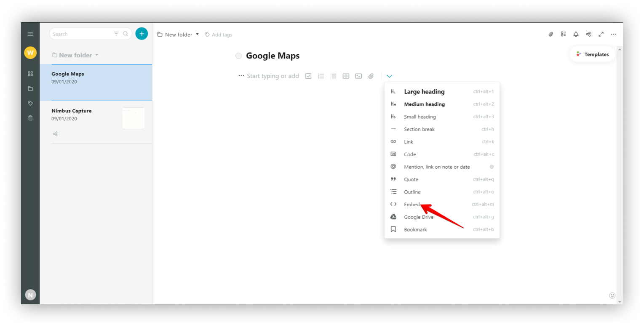Select Medium heading from menu
644x327 pixels.
pos(442,104)
